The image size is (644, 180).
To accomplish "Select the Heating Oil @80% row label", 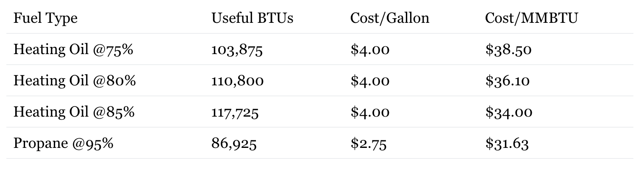I will point(75,81).
